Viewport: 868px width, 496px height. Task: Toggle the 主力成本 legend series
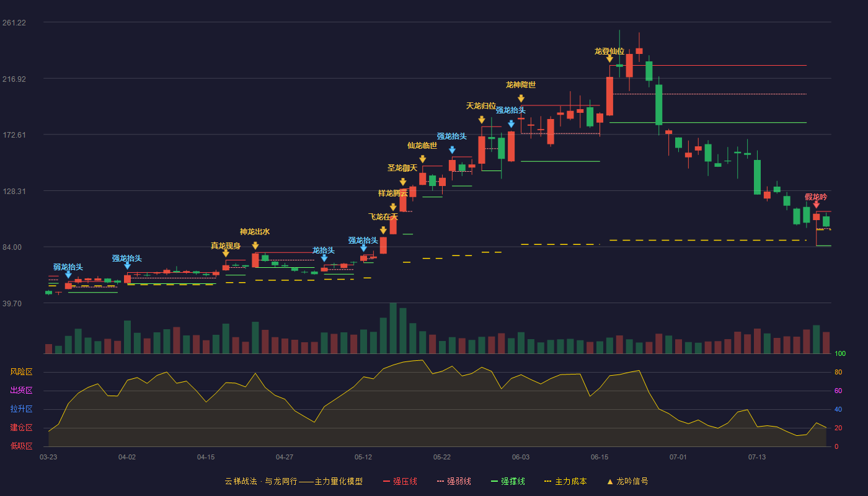coord(565,481)
